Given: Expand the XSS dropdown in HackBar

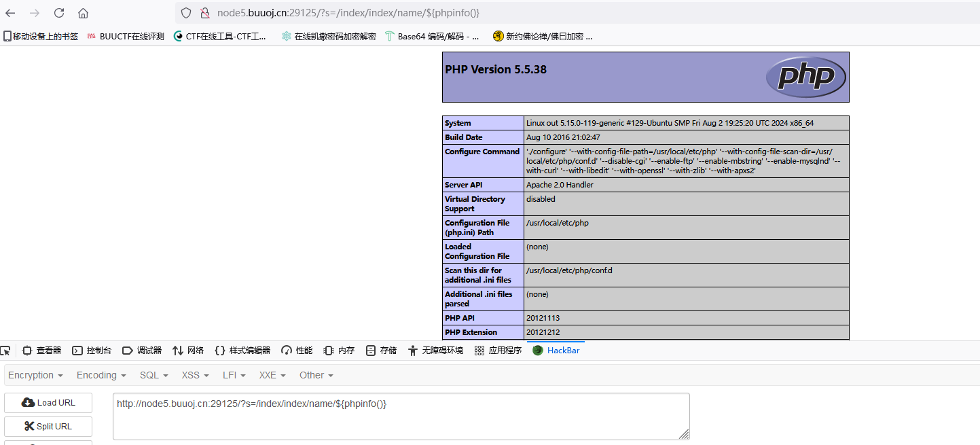Looking at the screenshot, I should tap(196, 375).
